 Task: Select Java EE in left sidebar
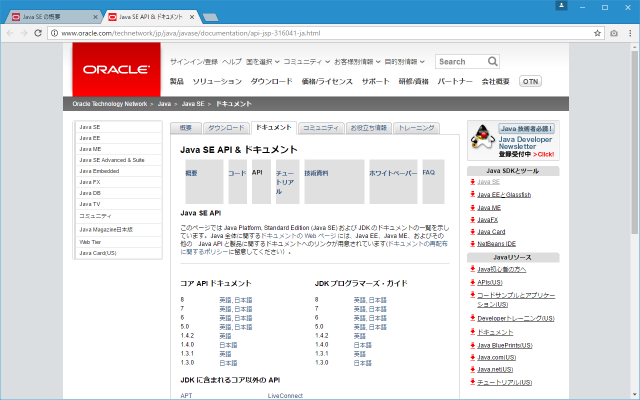(118, 138)
